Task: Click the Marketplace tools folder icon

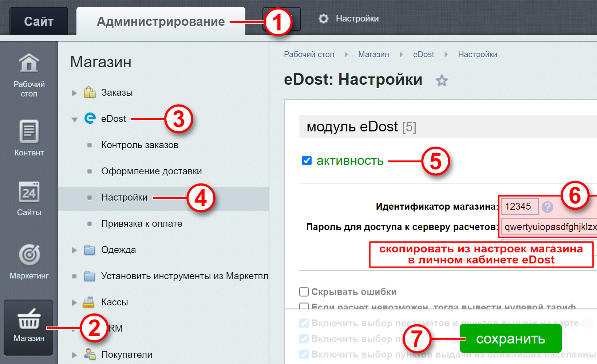Action: pos(90,276)
